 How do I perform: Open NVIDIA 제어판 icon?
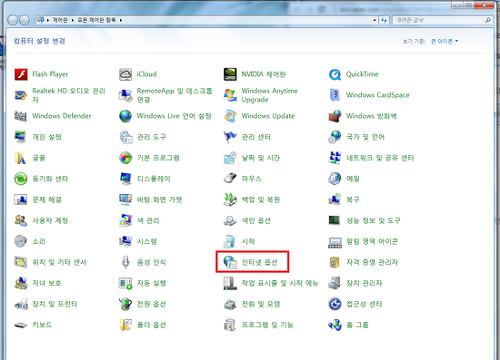[x=230, y=74]
